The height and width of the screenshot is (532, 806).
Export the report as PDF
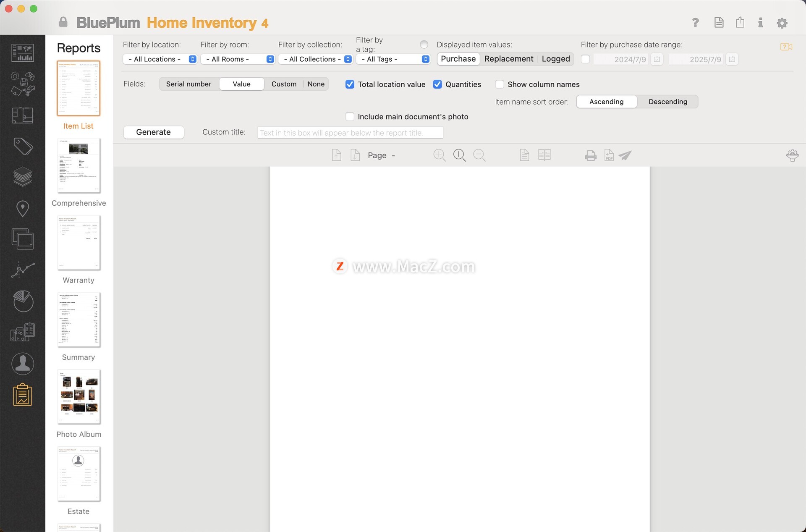[609, 155]
